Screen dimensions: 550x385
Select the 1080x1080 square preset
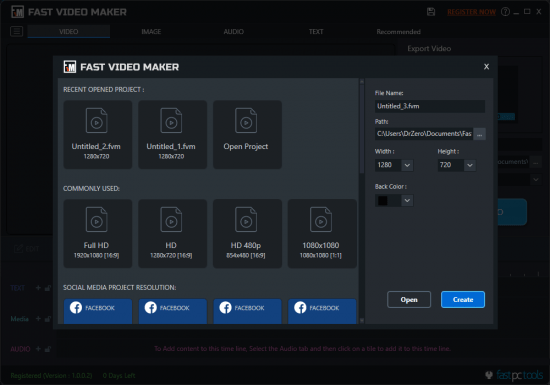322,234
